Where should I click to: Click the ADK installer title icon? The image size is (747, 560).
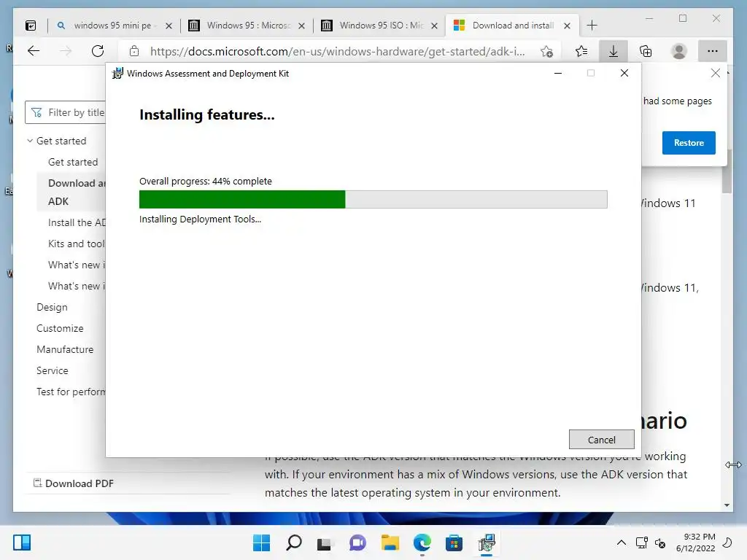pos(117,74)
